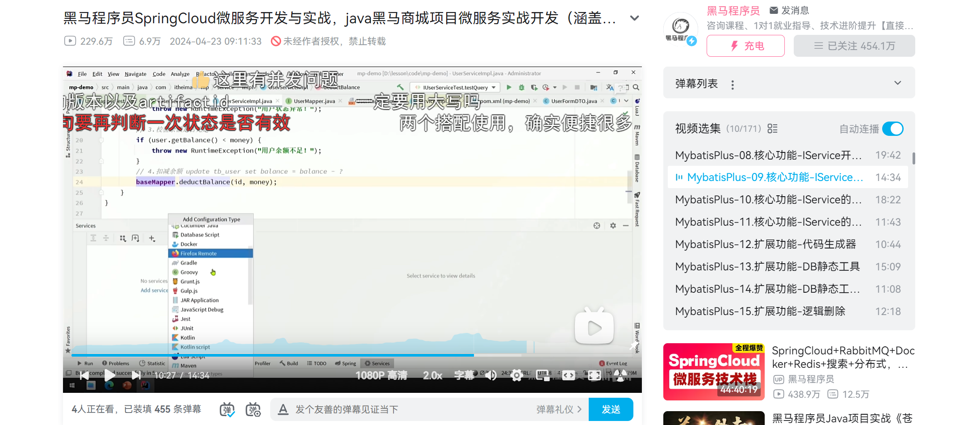Click the 229.6万 play count

pos(88,41)
